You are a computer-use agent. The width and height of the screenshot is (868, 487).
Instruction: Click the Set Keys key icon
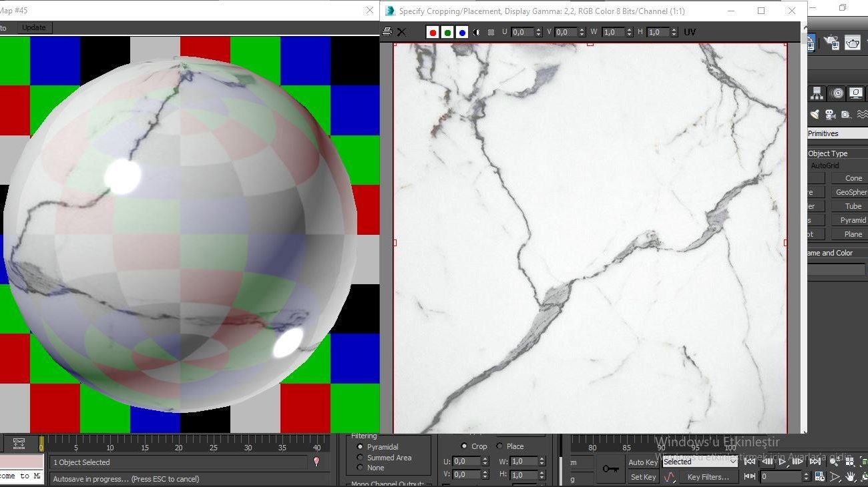pyautogui.click(x=610, y=469)
